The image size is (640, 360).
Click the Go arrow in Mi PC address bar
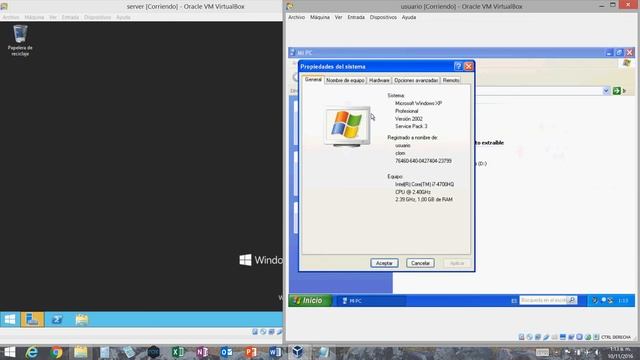click(x=616, y=91)
